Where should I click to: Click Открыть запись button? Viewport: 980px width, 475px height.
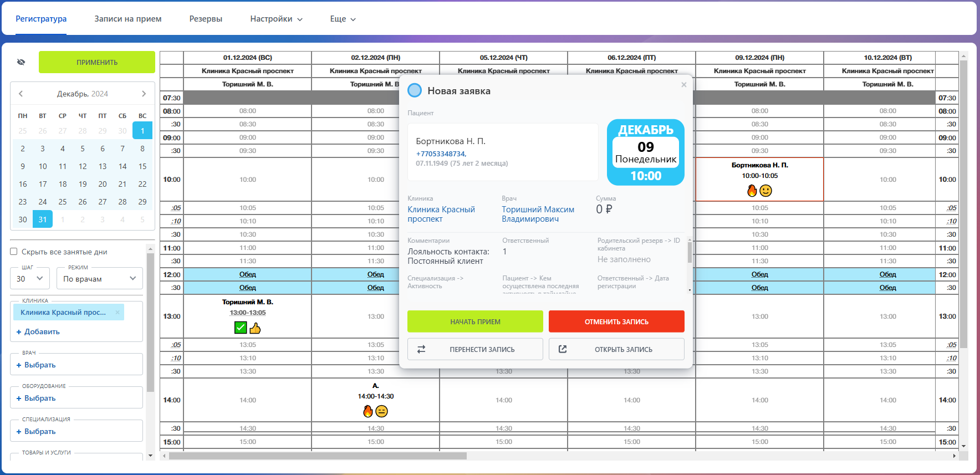pyautogui.click(x=616, y=349)
